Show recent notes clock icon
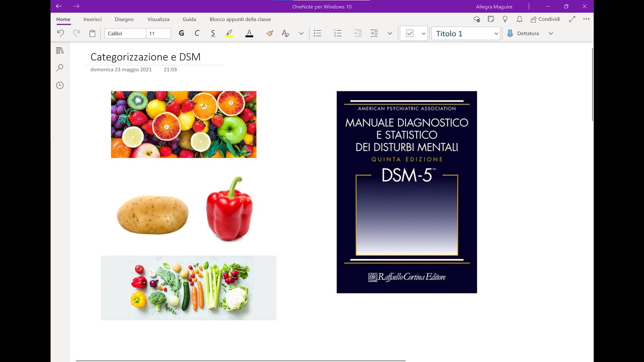This screenshot has height=362, width=644. (60, 85)
